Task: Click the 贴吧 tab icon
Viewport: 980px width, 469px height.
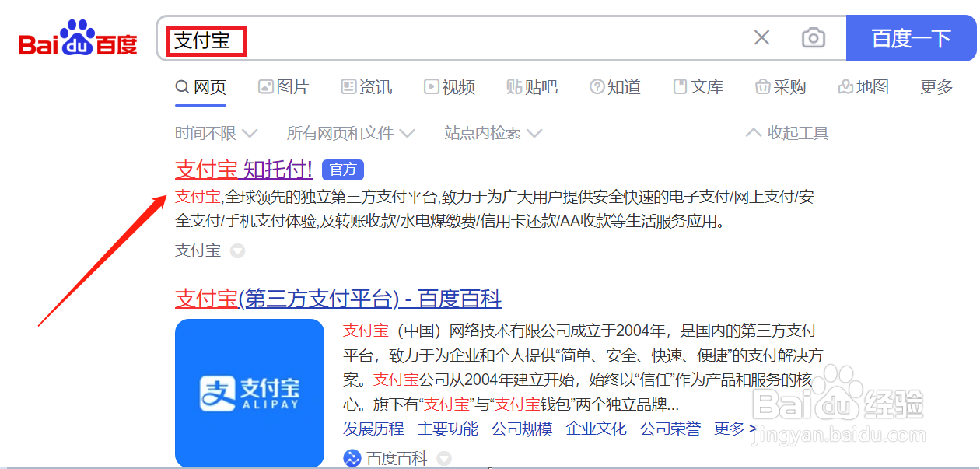Action: coord(514,87)
